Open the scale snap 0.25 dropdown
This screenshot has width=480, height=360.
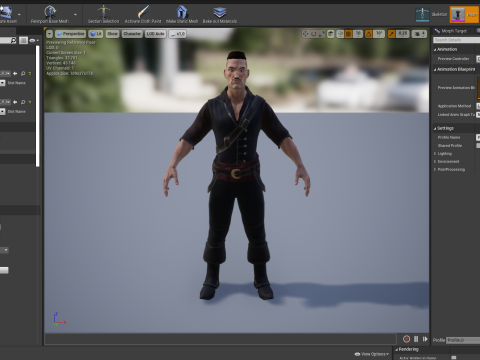[x=403, y=34]
